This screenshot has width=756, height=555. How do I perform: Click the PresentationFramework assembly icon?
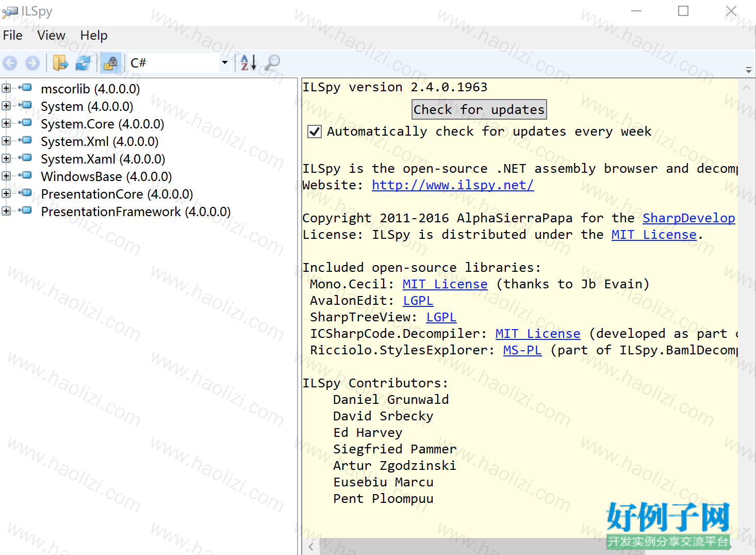point(25,210)
